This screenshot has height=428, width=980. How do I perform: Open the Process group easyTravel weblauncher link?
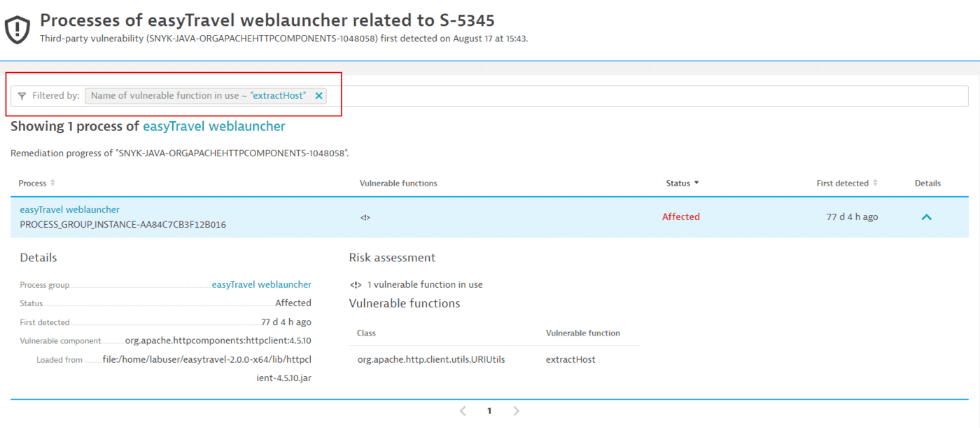coord(261,284)
